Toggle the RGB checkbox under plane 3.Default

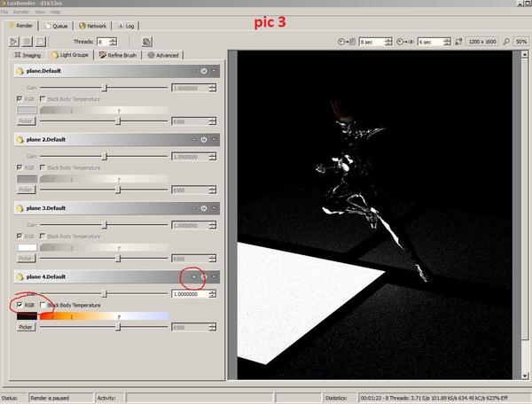[20, 236]
